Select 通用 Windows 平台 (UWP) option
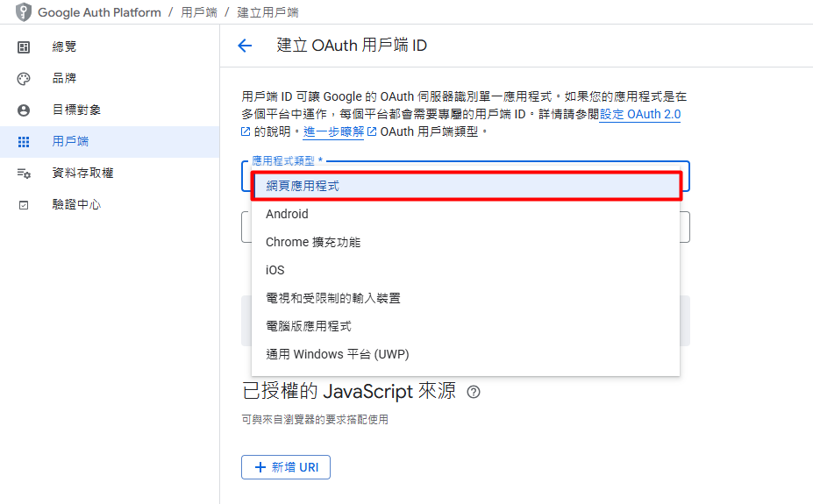 [x=466, y=354]
